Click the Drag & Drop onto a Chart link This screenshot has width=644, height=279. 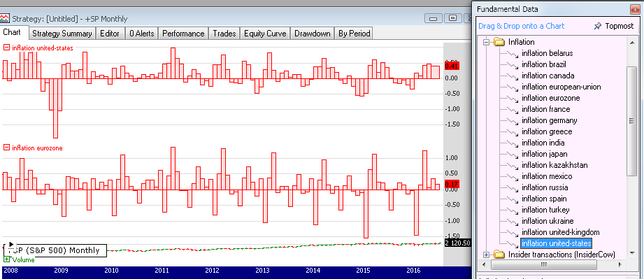pos(521,26)
